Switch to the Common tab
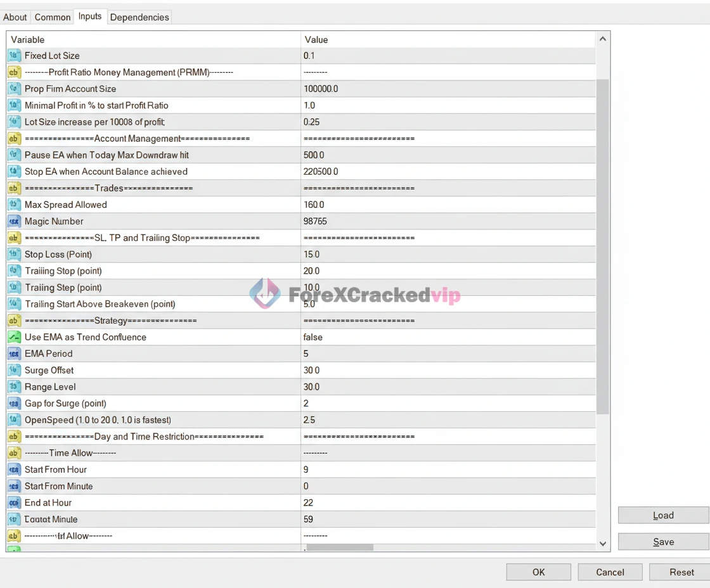Image resolution: width=710 pixels, height=588 pixels. [53, 17]
